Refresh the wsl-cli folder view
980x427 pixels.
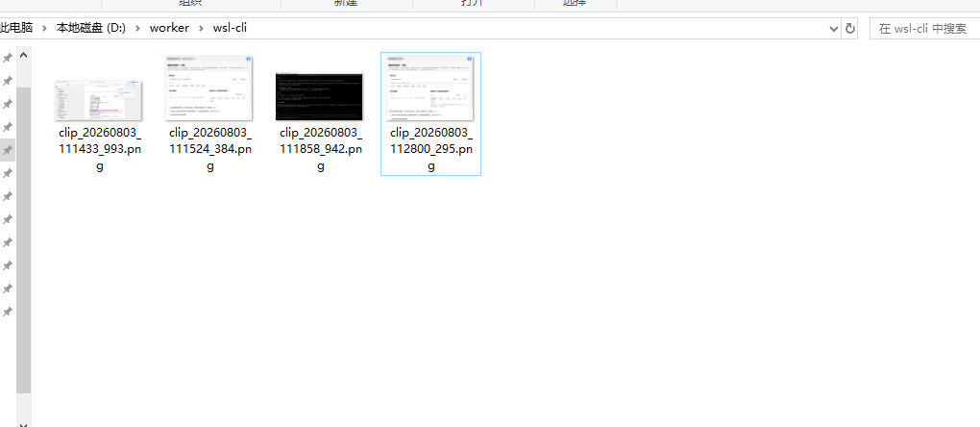850,28
